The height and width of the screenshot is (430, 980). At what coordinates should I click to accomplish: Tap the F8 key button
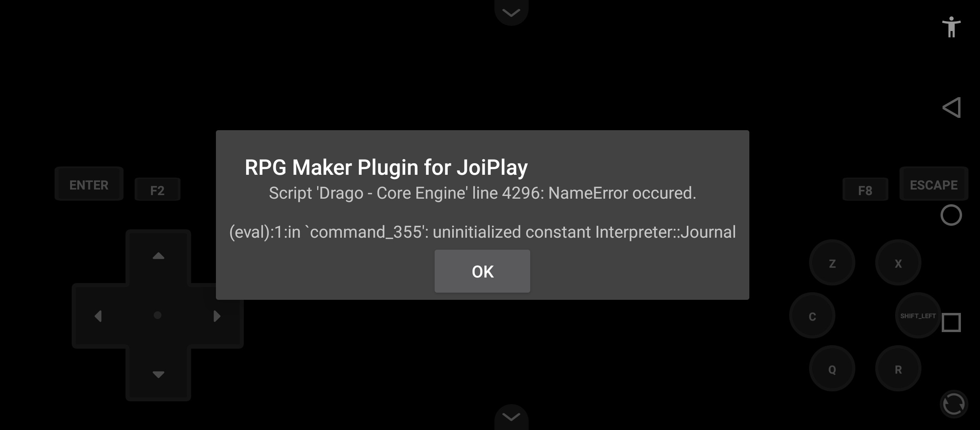[865, 190]
